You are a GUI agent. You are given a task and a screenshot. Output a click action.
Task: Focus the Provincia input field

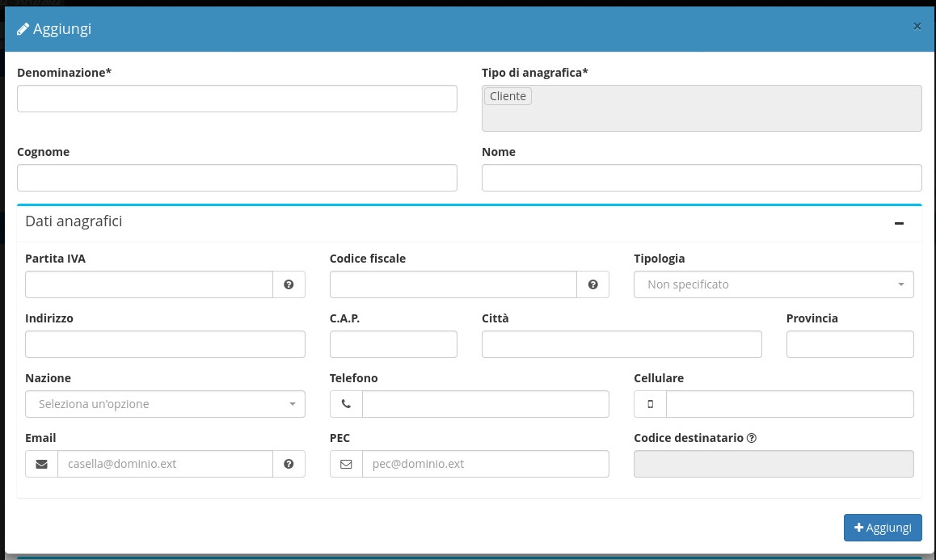tap(850, 344)
